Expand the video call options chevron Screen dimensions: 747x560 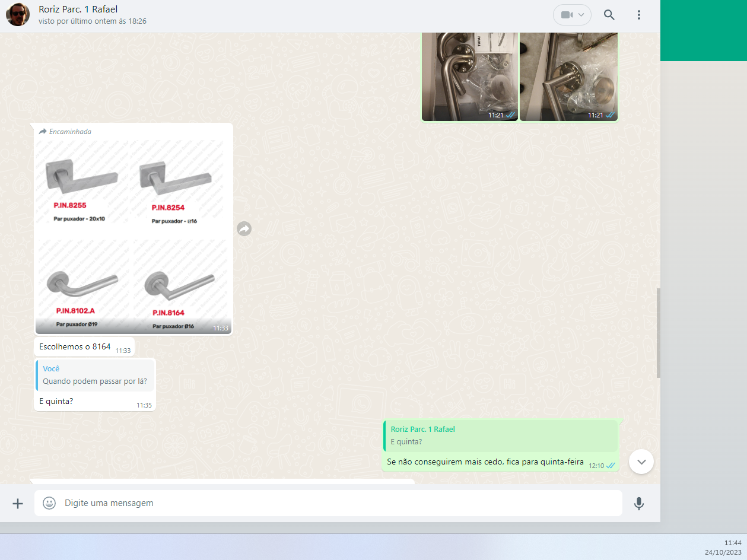(x=581, y=15)
